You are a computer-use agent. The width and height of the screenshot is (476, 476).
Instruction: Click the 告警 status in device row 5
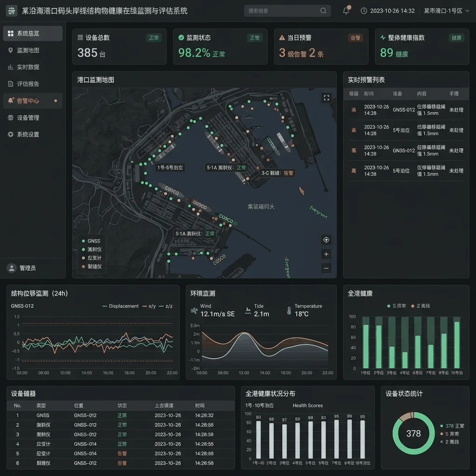click(x=122, y=454)
